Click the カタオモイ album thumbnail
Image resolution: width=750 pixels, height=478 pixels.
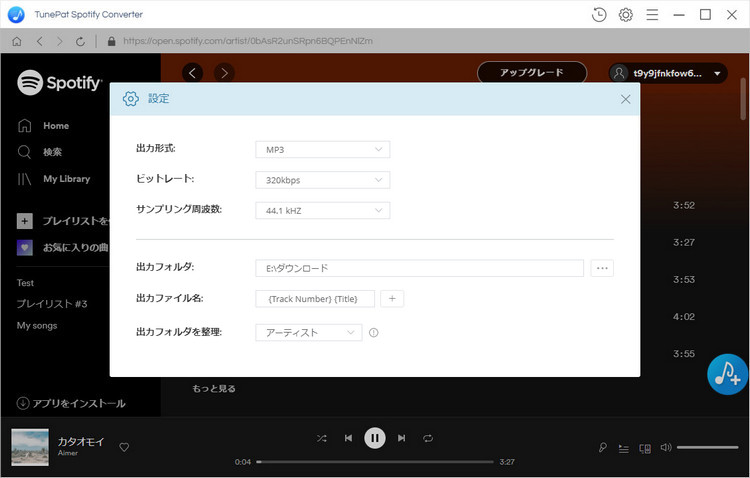(x=30, y=447)
